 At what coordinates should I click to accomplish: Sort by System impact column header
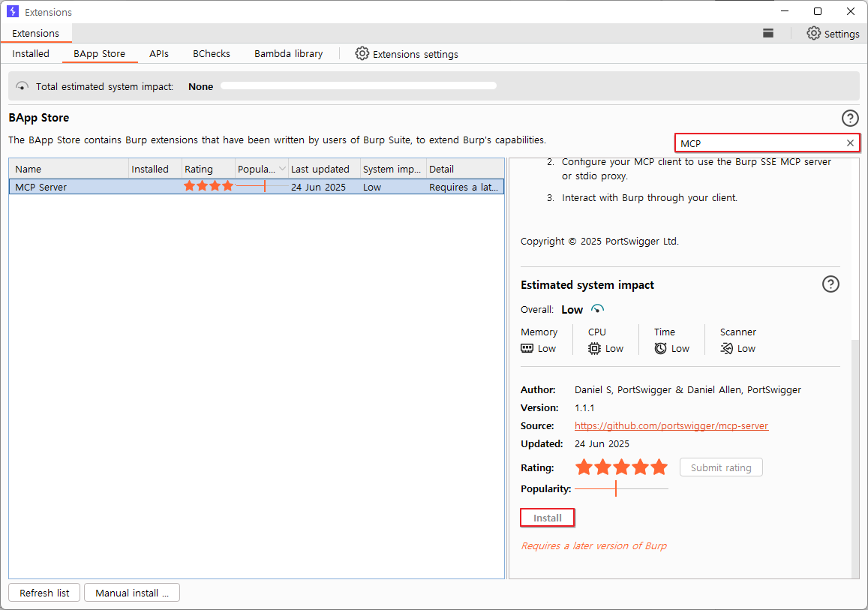394,169
